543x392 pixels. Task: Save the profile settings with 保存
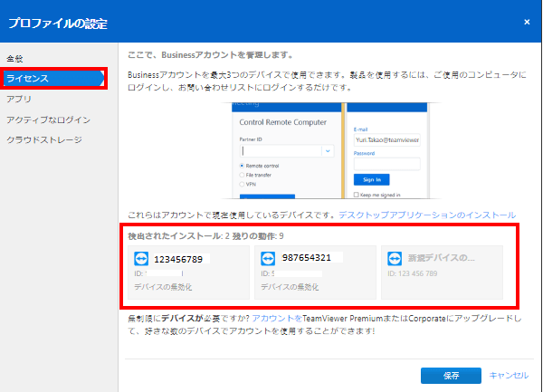pos(451,376)
